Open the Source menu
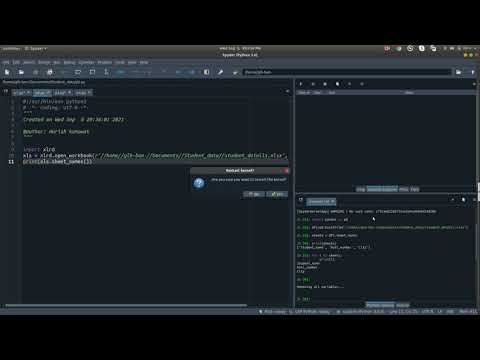Image resolution: width=480 pixels, height=360 pixels. [x=44, y=62]
